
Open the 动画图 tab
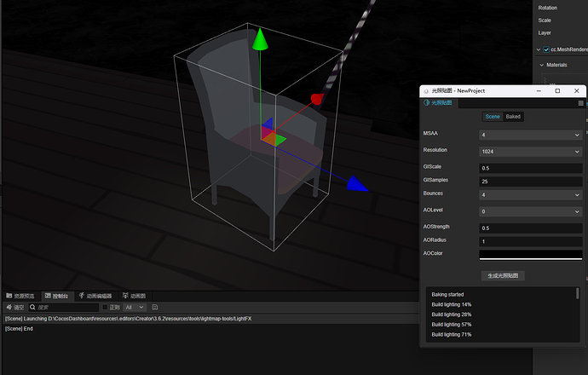click(x=135, y=296)
